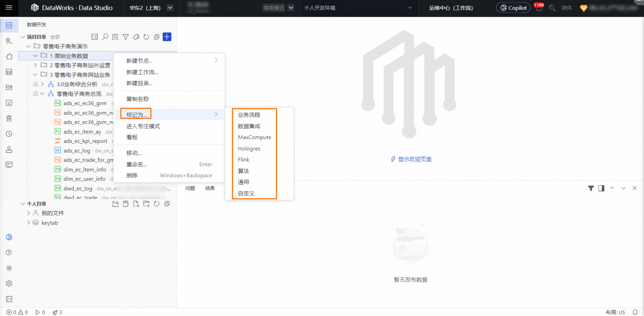Open the status bar notification bell

click(x=635, y=312)
